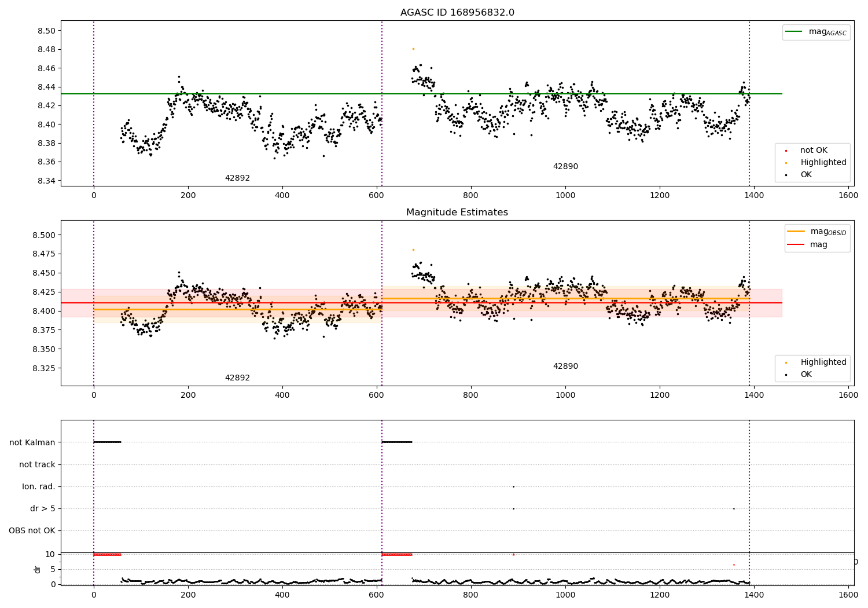Click the 'not track' axis label
Screen dimensions: 868x608
click(37, 464)
